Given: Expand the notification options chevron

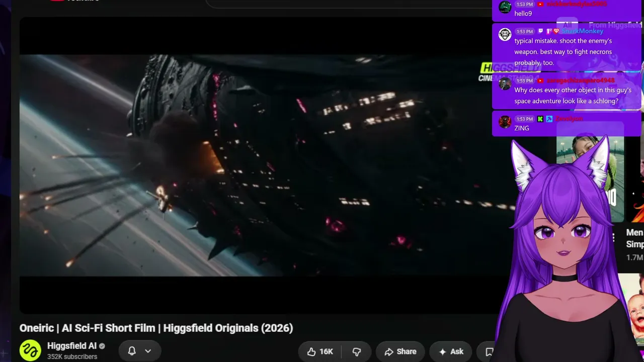Looking at the screenshot, I should point(148,351).
